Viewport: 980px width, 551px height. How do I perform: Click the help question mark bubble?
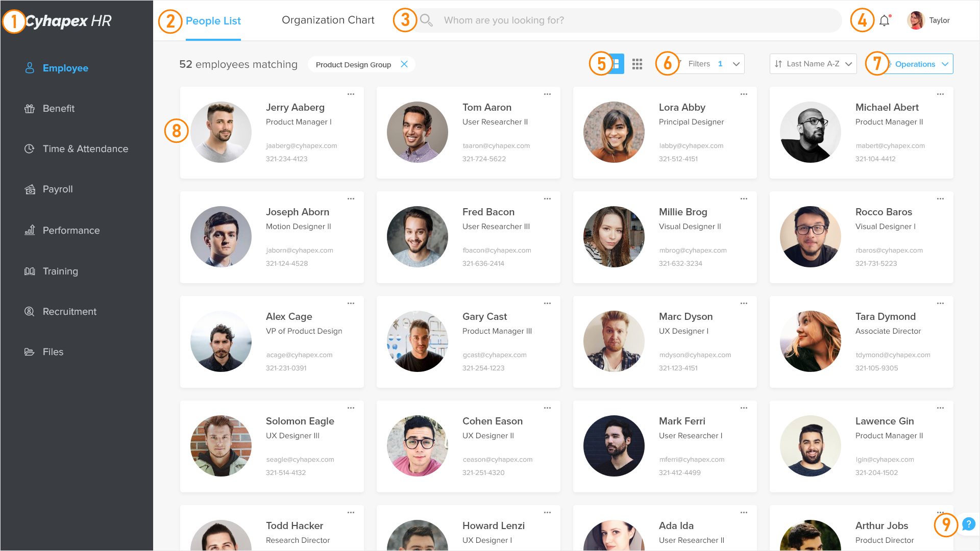point(968,524)
